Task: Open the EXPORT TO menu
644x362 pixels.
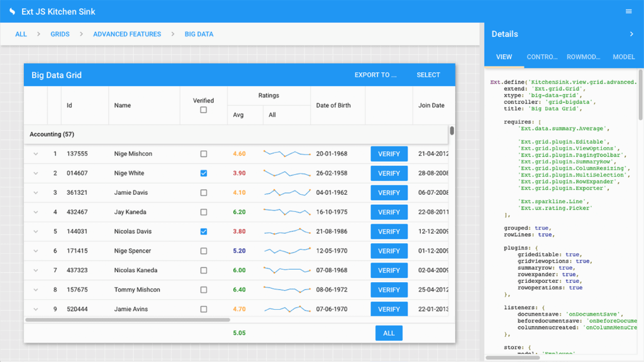Action: coord(375,74)
